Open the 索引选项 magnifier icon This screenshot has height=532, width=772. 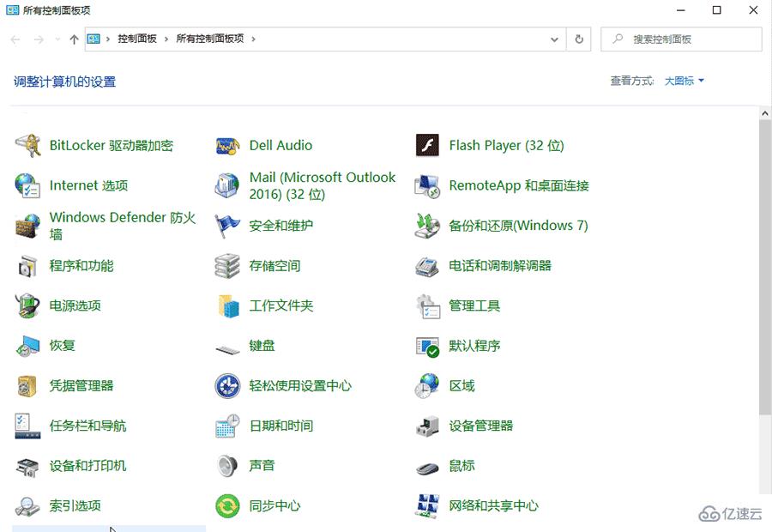coord(27,506)
